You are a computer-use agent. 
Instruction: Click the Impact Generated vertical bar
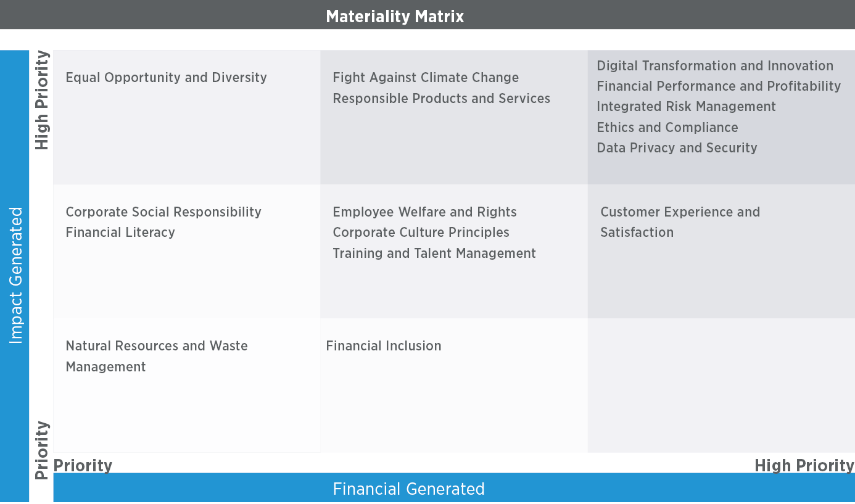pyautogui.click(x=15, y=277)
